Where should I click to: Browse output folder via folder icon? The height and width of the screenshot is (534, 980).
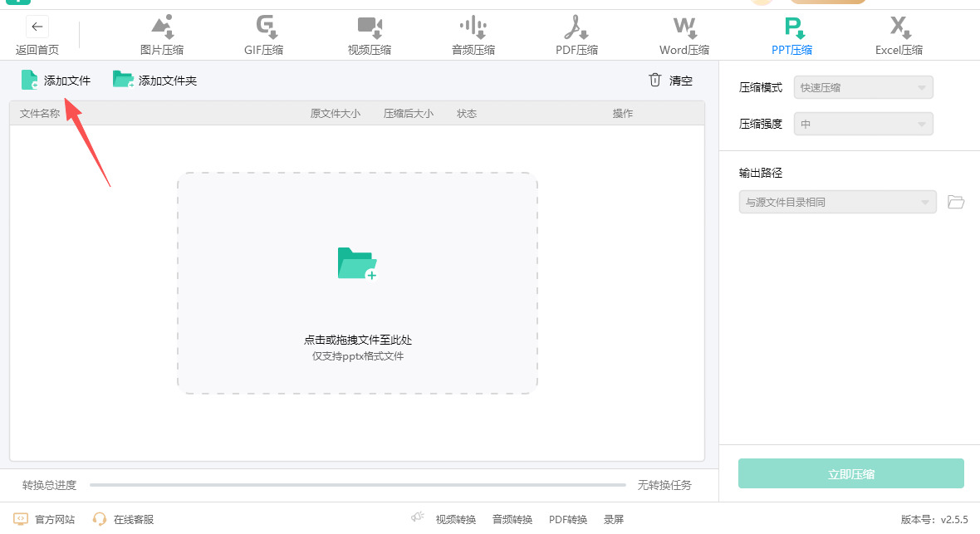(x=956, y=202)
